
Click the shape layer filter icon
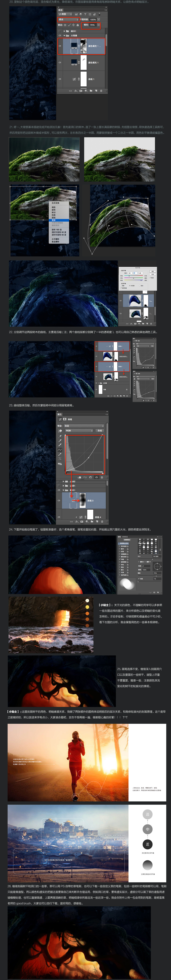(x=90, y=14)
